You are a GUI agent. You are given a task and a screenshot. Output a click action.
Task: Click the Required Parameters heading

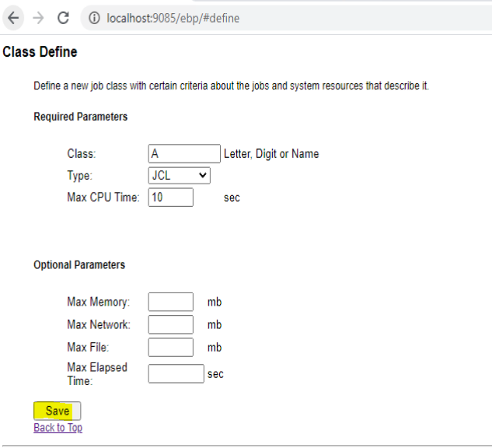[x=81, y=117]
